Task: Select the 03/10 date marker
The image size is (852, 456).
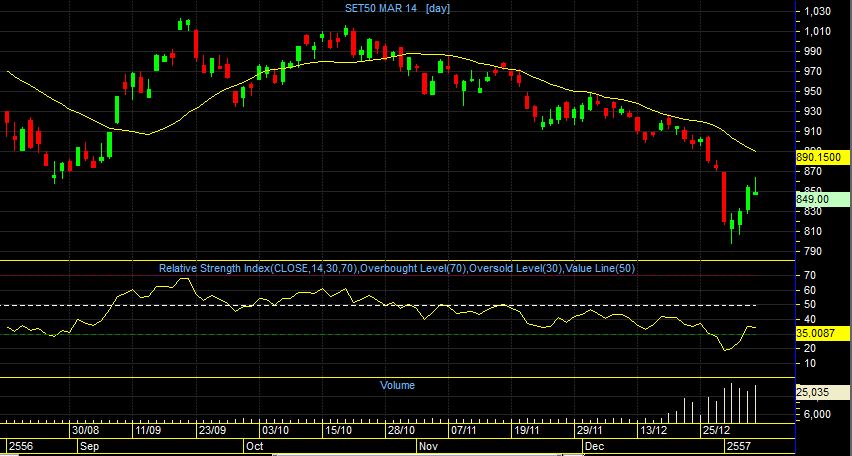Action: (275, 431)
